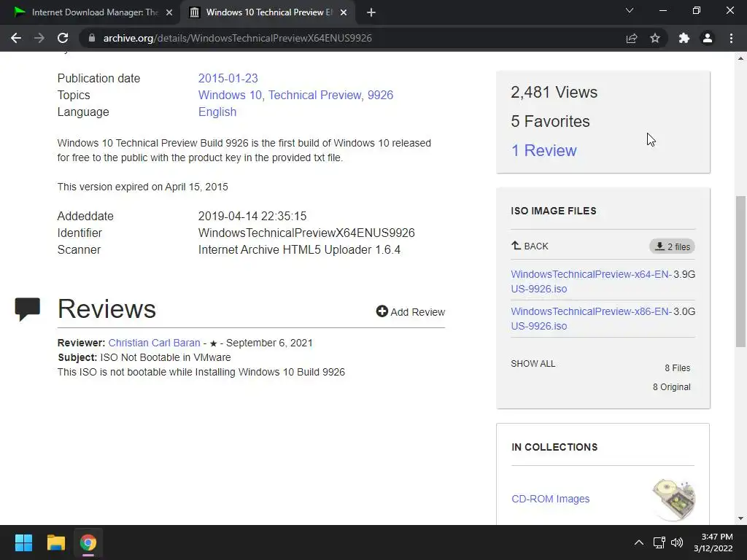The height and width of the screenshot is (560, 747).
Task: Click SHOW ALL files
Action: coord(533,364)
